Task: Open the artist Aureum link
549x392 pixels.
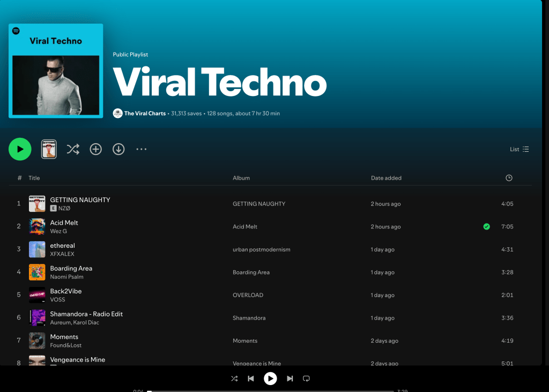Action: click(x=60, y=322)
